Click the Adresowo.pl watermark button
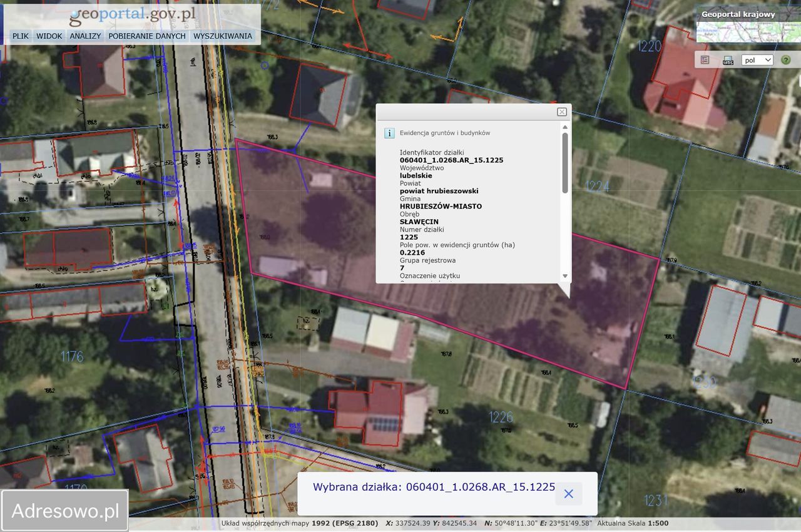This screenshot has width=801, height=532. pos(65,511)
